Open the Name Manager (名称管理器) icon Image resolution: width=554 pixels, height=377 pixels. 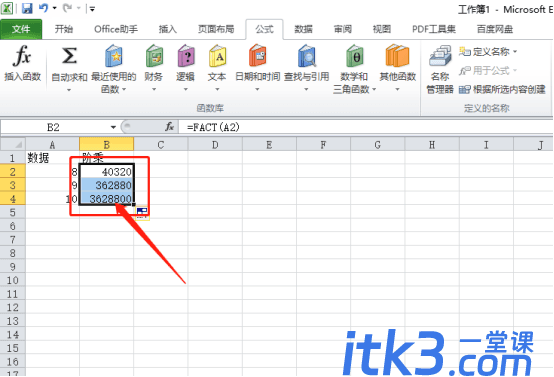point(440,56)
